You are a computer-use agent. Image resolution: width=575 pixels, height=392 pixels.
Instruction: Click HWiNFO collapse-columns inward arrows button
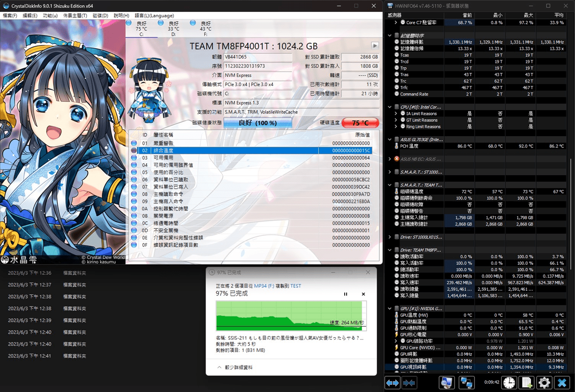(x=409, y=383)
